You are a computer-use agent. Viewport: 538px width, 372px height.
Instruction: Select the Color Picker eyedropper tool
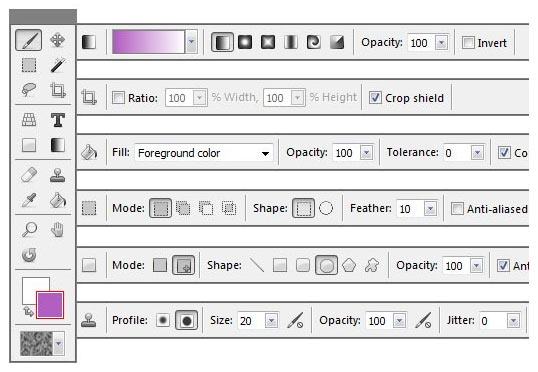click(x=29, y=200)
